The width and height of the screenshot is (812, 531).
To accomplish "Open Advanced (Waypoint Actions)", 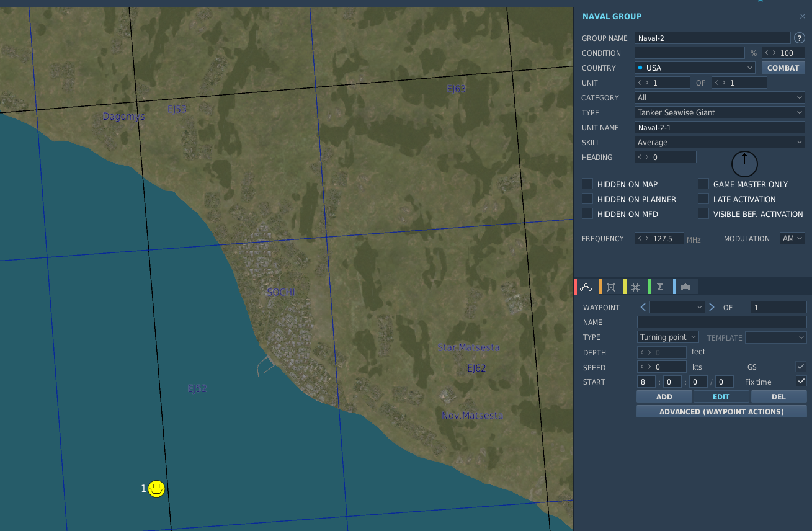I will [x=721, y=411].
